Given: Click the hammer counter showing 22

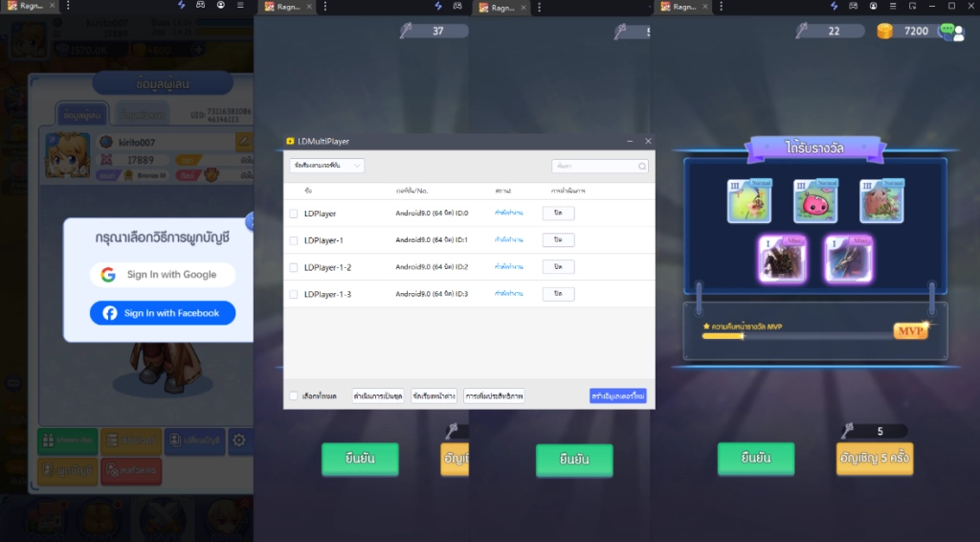Looking at the screenshot, I should pos(828,31).
